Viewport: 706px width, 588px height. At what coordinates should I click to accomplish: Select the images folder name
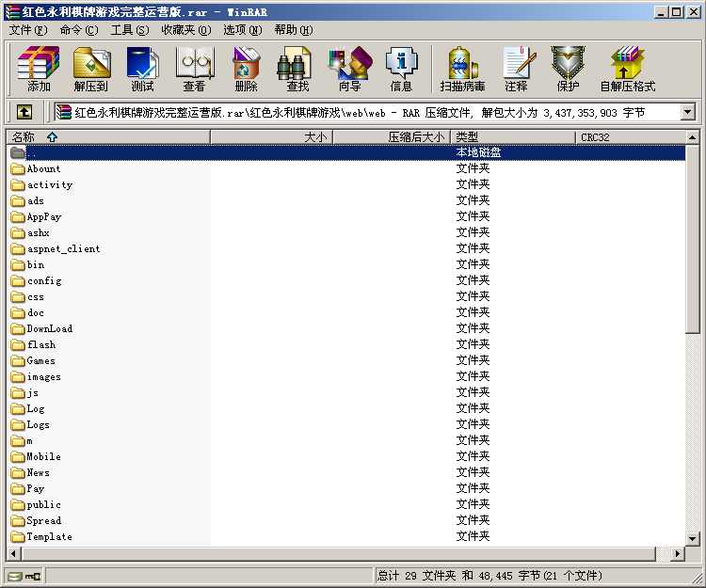coord(44,377)
